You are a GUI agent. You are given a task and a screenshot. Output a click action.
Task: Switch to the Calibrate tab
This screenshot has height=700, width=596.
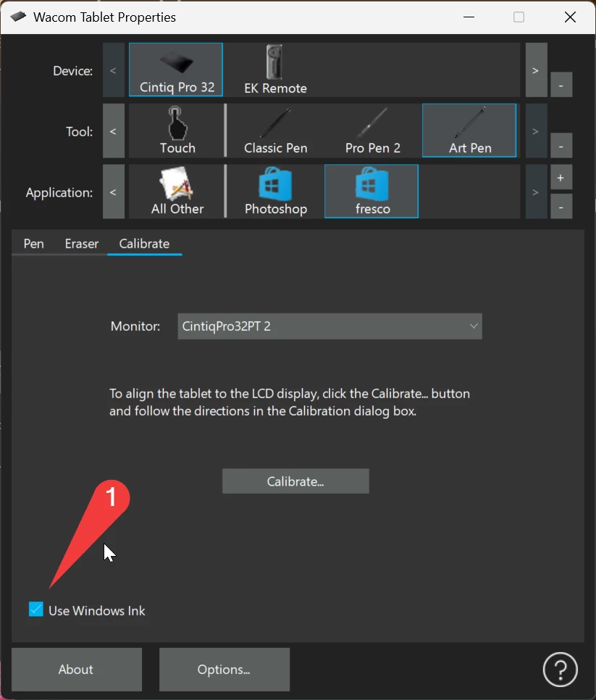tap(144, 244)
